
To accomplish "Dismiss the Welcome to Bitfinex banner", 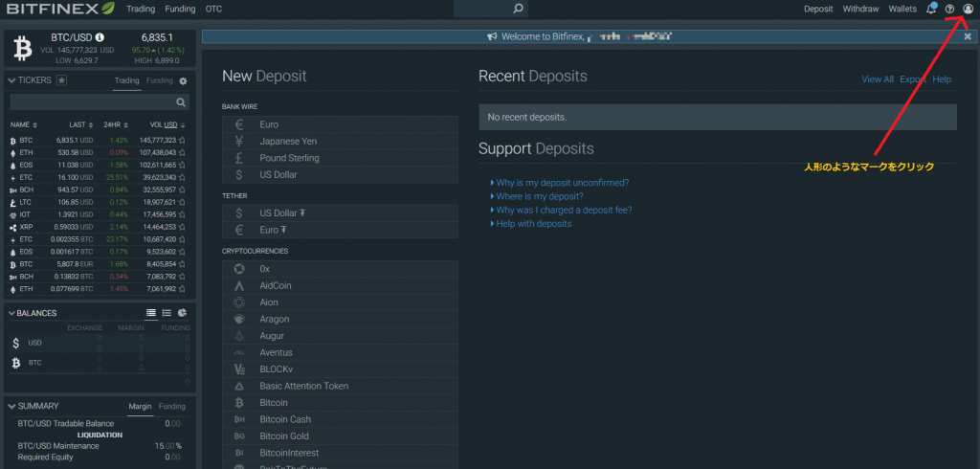I will point(969,37).
